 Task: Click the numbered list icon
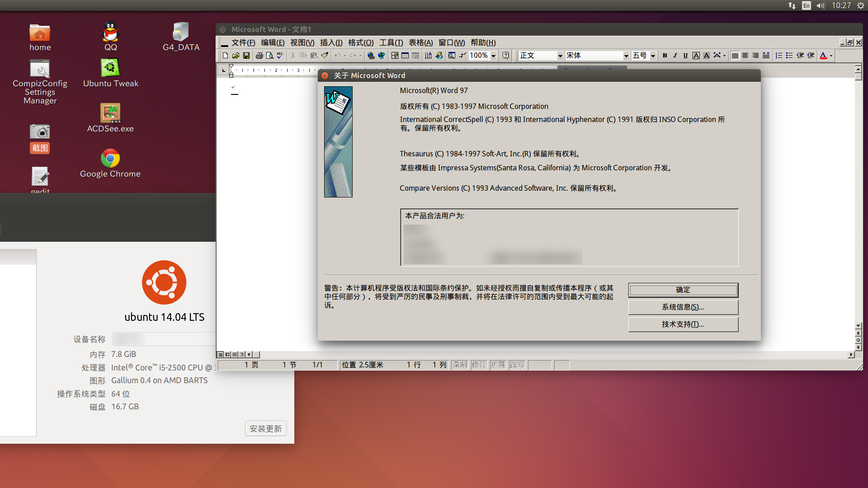click(779, 56)
